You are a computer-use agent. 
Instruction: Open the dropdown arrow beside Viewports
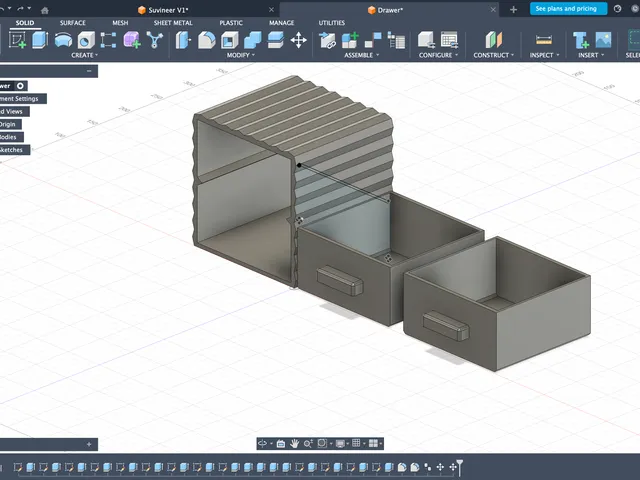pos(381,444)
